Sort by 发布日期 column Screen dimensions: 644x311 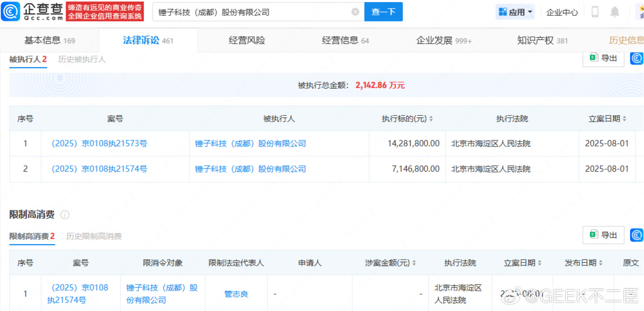click(601, 263)
